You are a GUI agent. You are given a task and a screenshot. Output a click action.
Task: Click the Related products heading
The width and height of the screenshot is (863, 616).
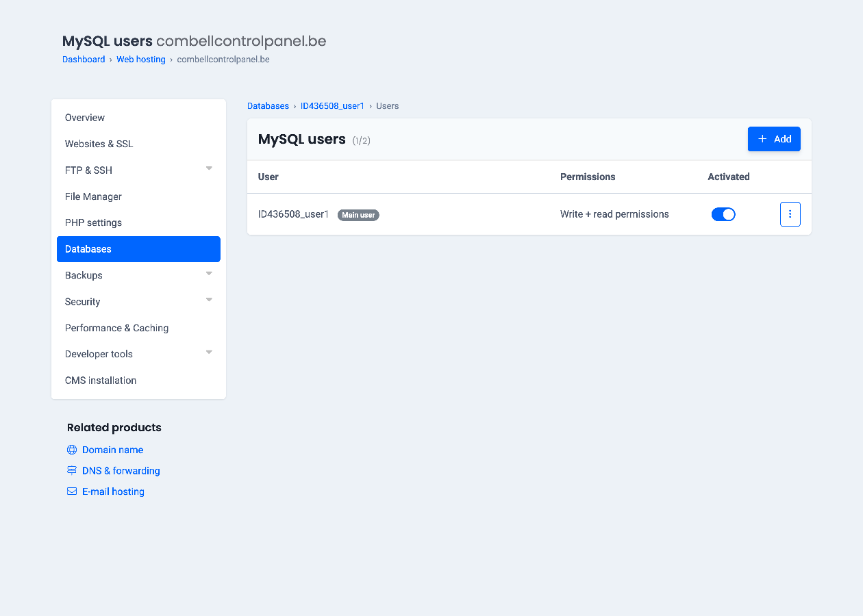(x=114, y=428)
